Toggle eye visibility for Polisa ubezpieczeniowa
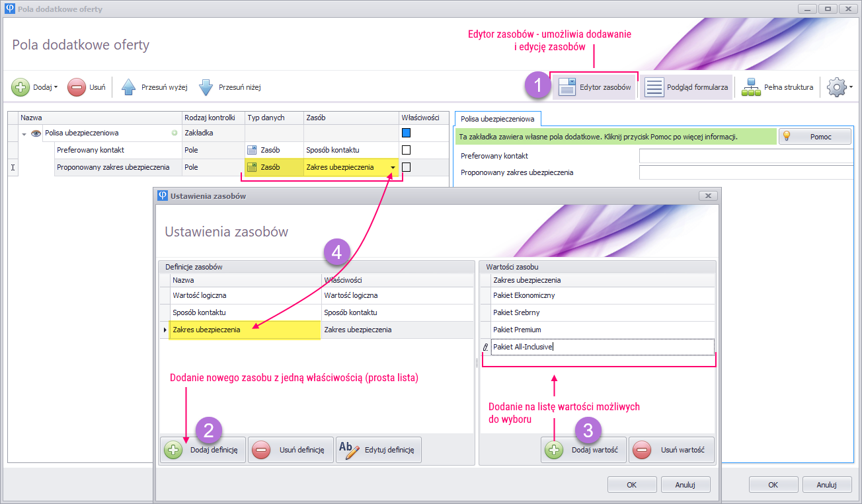 point(36,133)
